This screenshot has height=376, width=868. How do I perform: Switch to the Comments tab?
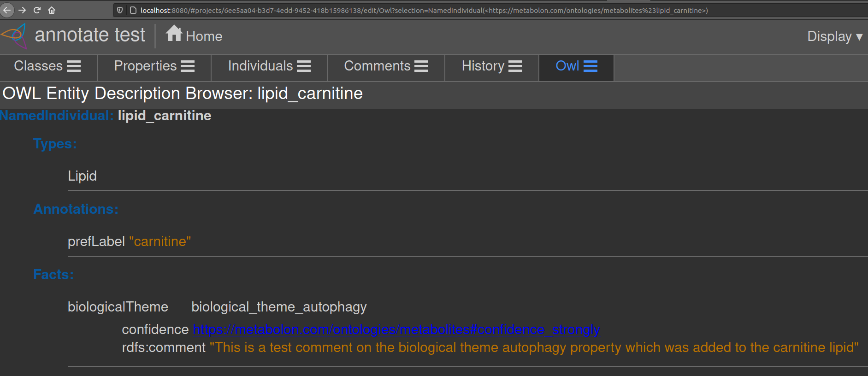pos(377,66)
